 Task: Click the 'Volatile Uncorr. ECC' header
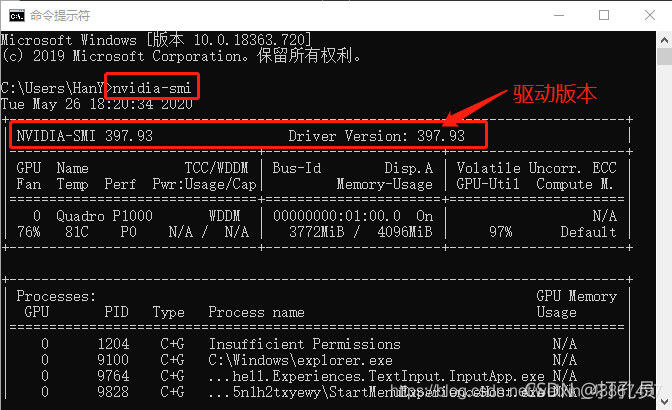coord(537,168)
